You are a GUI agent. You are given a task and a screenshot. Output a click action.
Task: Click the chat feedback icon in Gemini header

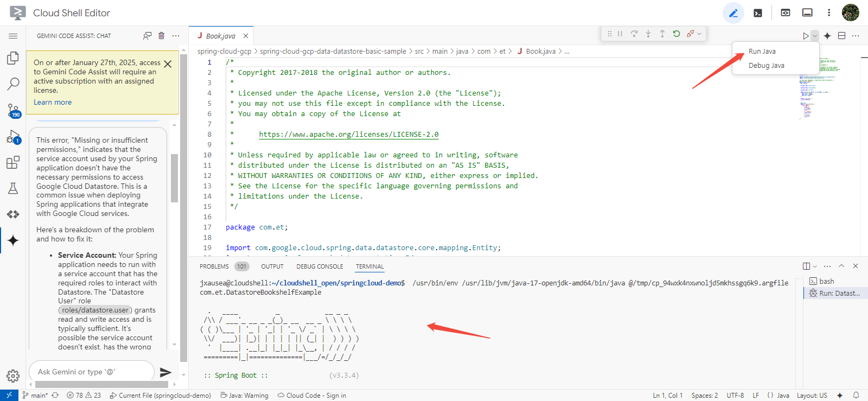click(x=147, y=36)
